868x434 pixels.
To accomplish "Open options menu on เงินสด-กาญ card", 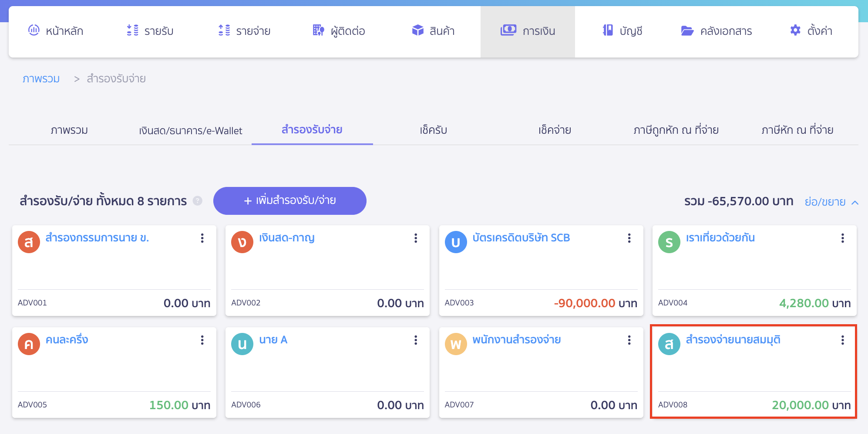I will tap(416, 238).
